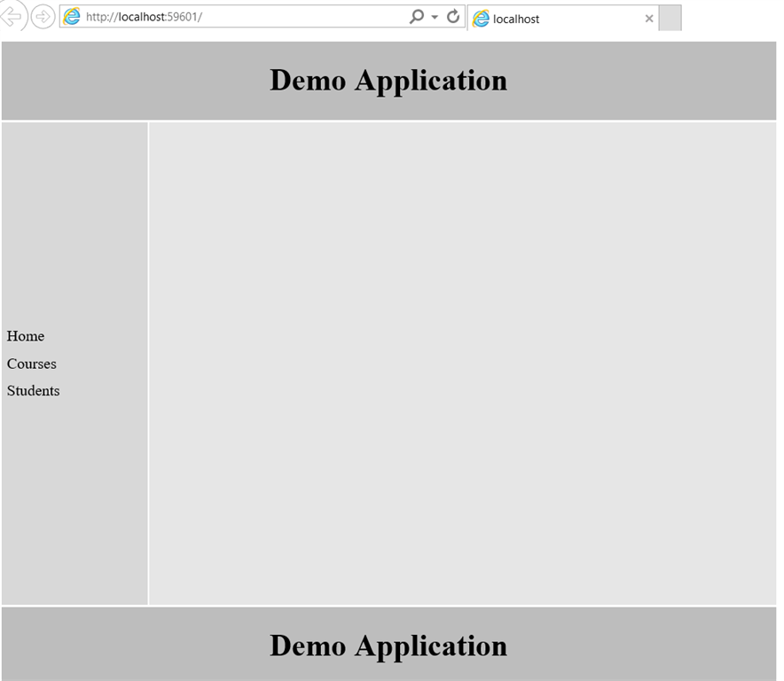Viewport: 784px width, 681px height.
Task: Click the Internet Explorer icon on the localhost tab
Action: click(x=481, y=19)
